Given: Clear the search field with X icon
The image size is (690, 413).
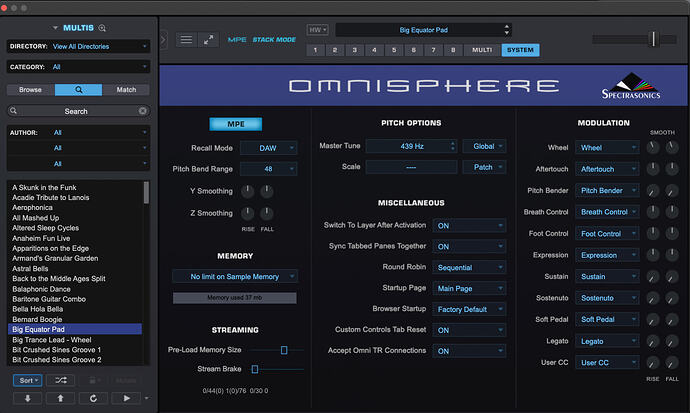Looking at the screenshot, I should (x=143, y=111).
